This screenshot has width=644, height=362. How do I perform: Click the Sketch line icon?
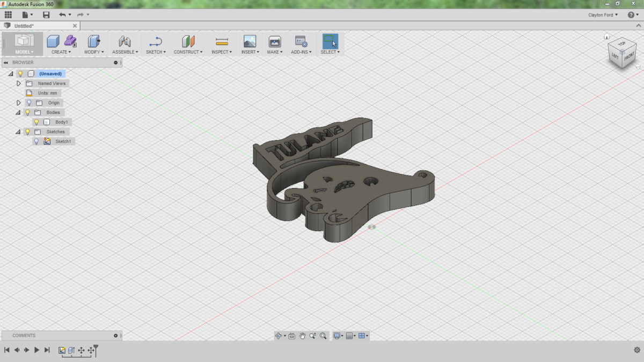click(156, 41)
